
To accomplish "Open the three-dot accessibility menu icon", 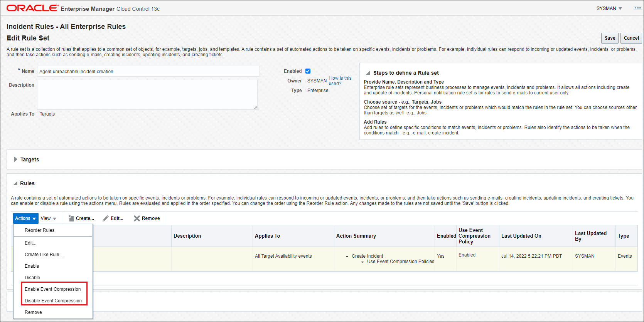I will coord(637,8).
